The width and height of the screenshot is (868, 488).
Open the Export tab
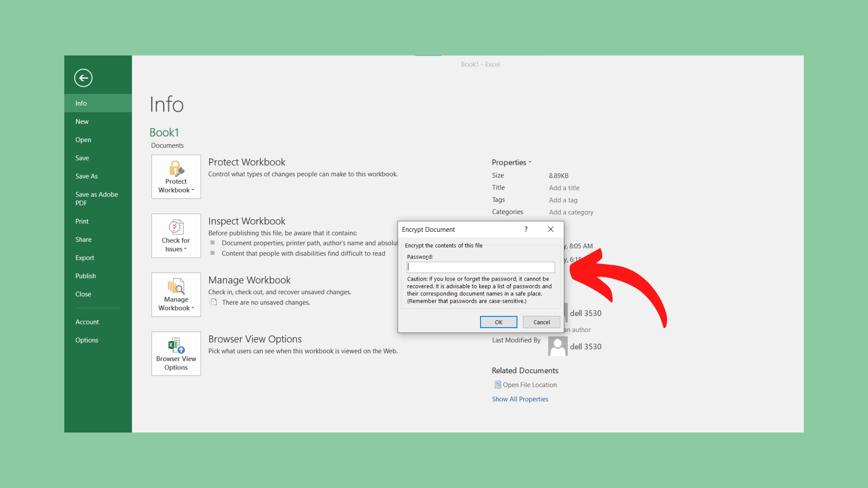98,258
